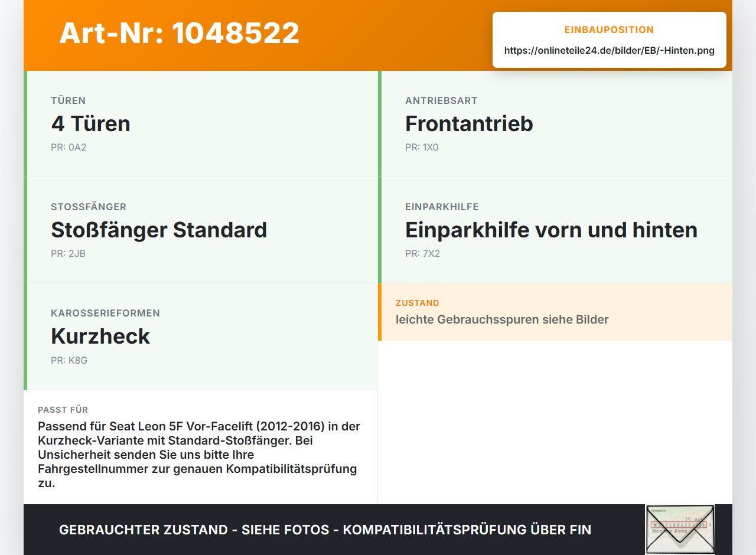
Task: Click PR: 7X2 code
Action: [422, 253]
